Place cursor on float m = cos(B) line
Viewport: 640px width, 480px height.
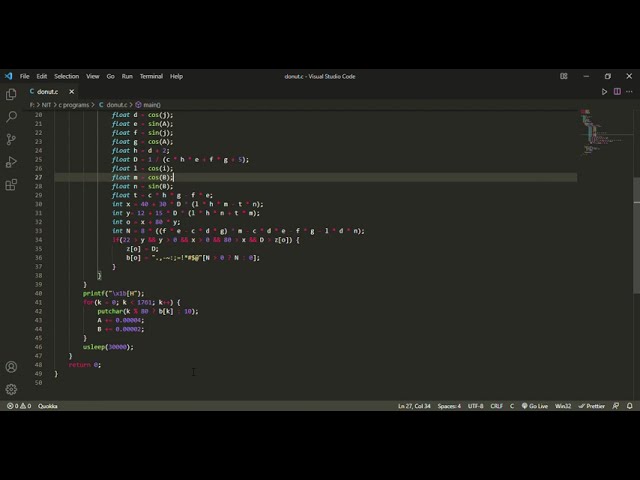[x=142, y=178]
